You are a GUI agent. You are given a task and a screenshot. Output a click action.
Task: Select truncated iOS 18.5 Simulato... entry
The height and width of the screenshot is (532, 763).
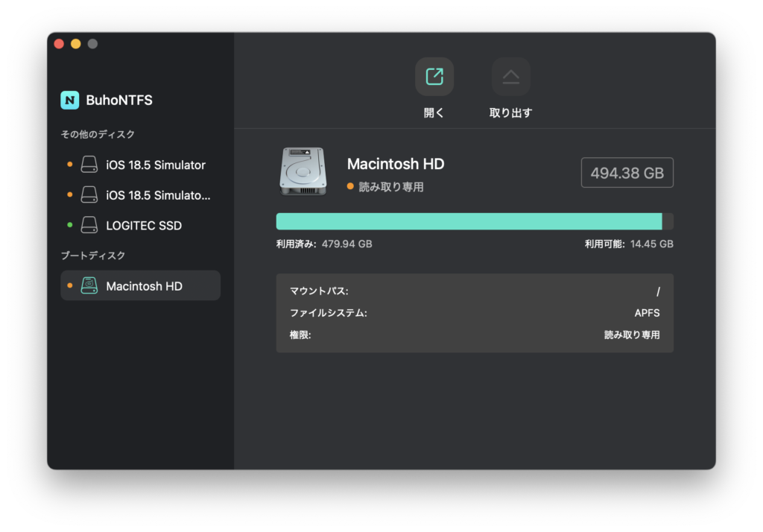[140, 194]
